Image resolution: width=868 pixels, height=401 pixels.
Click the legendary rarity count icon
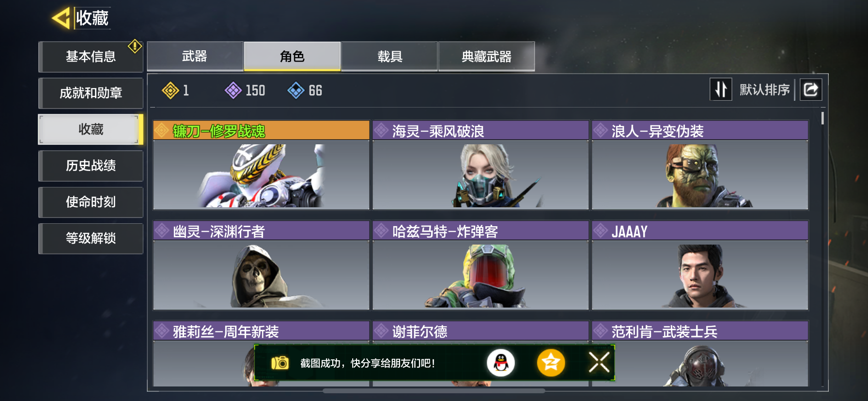(170, 91)
